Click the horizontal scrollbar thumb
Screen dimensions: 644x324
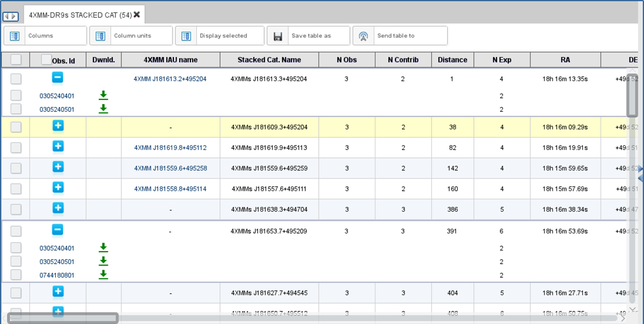tap(63, 318)
